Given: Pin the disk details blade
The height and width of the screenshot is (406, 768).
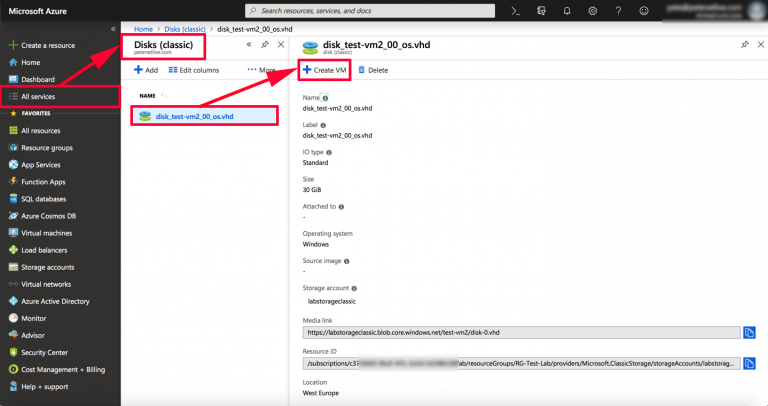Looking at the screenshot, I should (744, 45).
